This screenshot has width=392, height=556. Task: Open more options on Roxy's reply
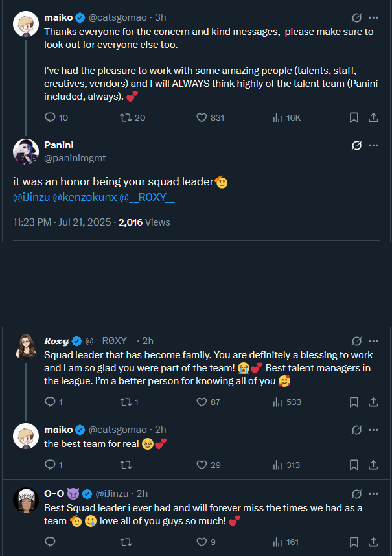pyautogui.click(x=373, y=340)
